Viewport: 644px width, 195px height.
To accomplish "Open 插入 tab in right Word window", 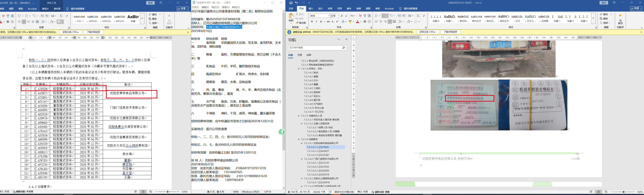I will 311,9.
